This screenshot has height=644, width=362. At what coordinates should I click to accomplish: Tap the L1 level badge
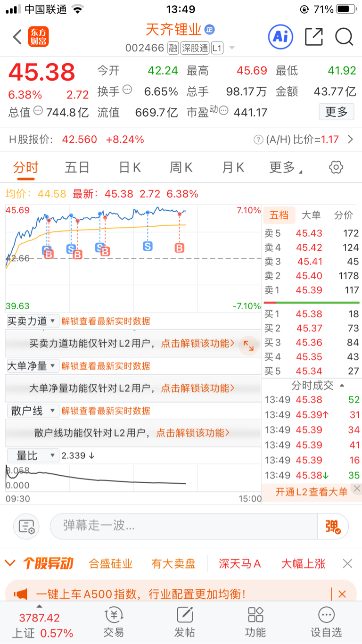click(217, 48)
